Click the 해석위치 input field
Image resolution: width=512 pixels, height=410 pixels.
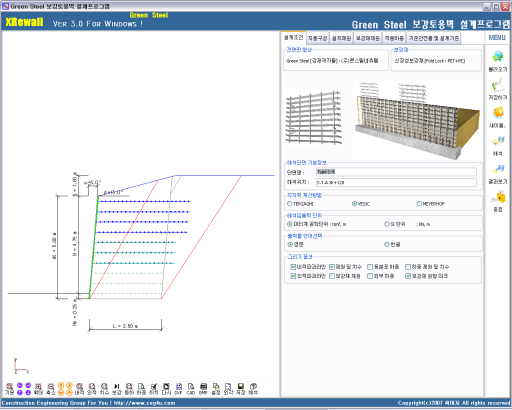coord(396,182)
